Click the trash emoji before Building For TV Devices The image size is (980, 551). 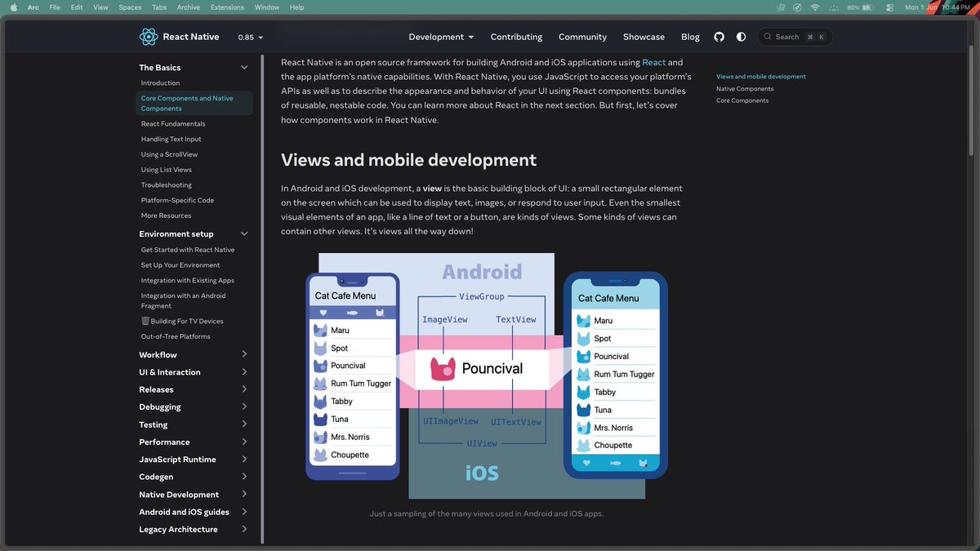pos(145,321)
